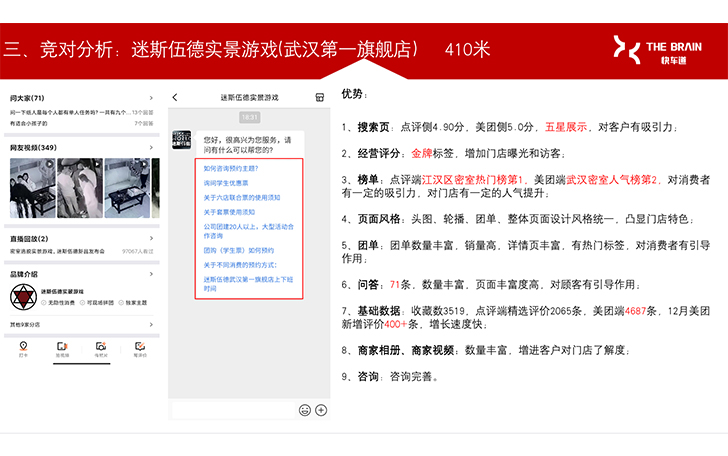728x456 pixels.
Task: Tap the plus icon beside the emoji button
Action: [x=321, y=410]
